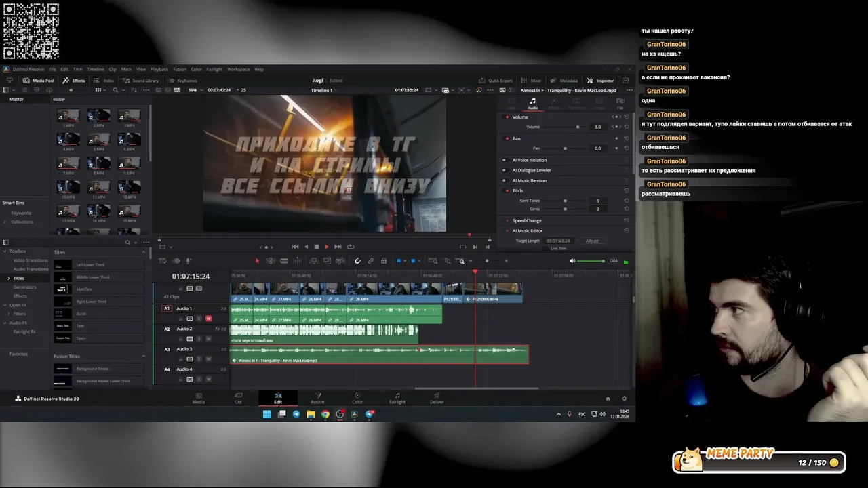Toggle the position lock padlock icon

(x=384, y=261)
